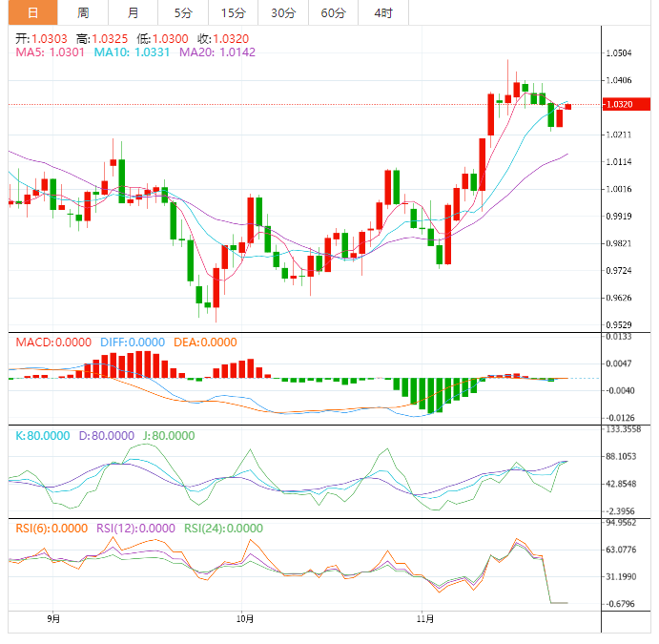Image resolution: width=659 pixels, height=644 pixels.
Task: Click the KDJ K value label
Action: 42,435
